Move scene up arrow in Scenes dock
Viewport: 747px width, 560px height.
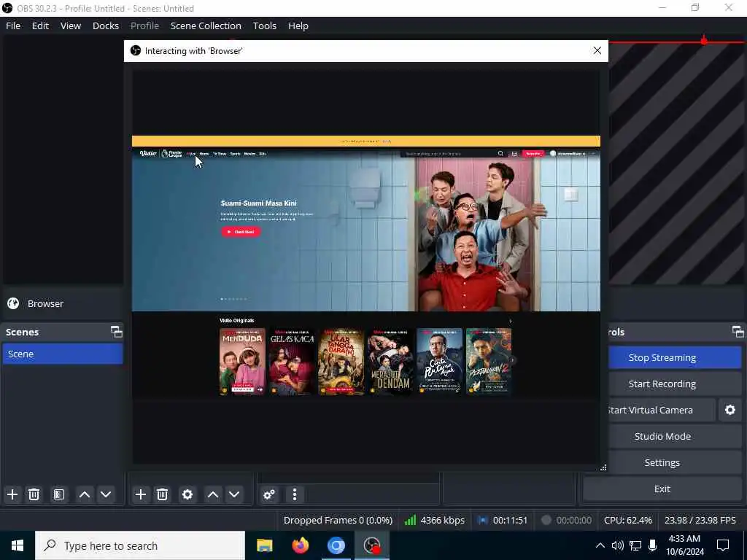point(85,494)
